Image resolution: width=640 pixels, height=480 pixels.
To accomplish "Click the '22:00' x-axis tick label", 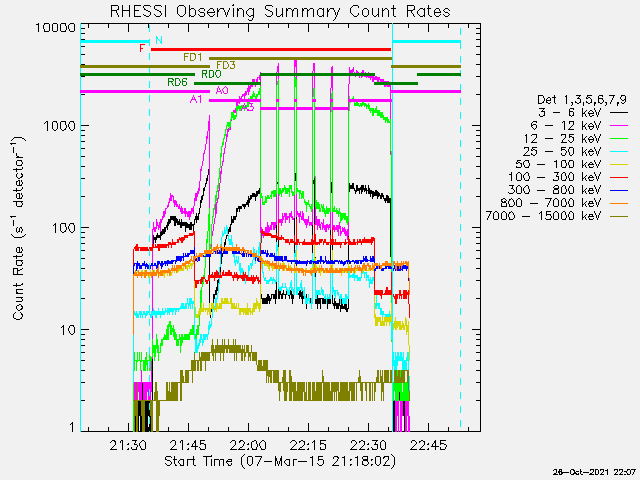I will coord(248,445).
